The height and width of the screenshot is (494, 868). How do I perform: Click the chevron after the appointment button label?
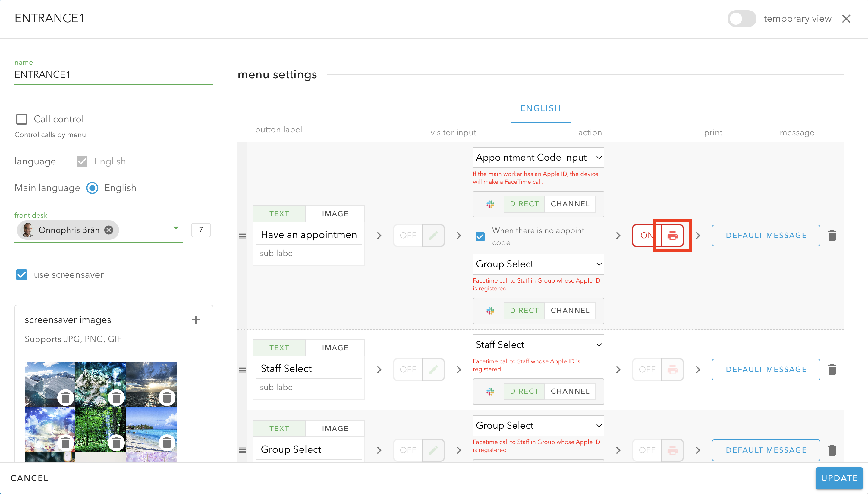tap(379, 236)
